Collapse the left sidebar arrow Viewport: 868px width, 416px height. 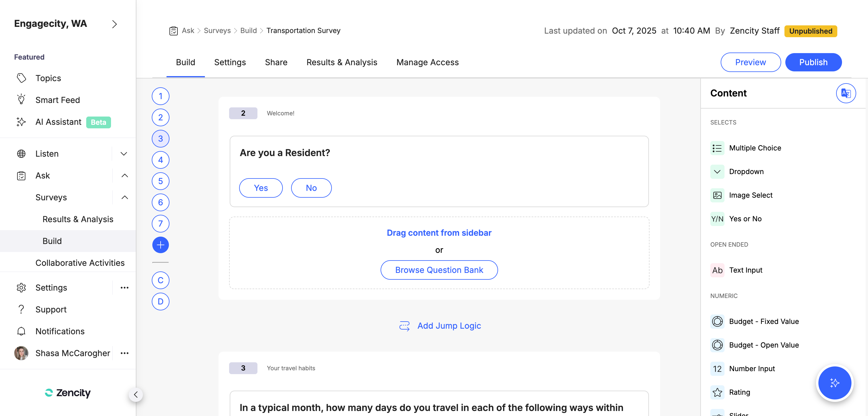(x=136, y=394)
